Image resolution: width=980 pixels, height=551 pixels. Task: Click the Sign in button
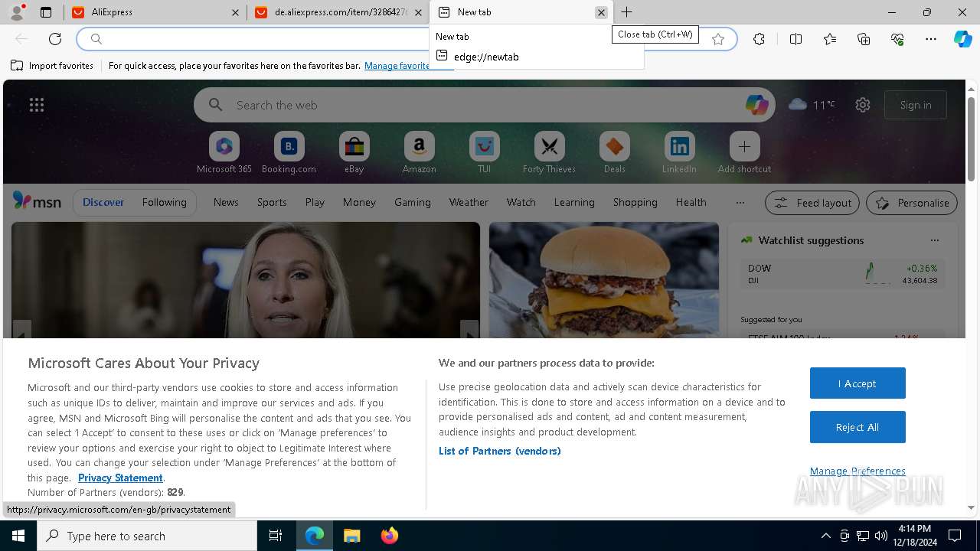pos(916,105)
